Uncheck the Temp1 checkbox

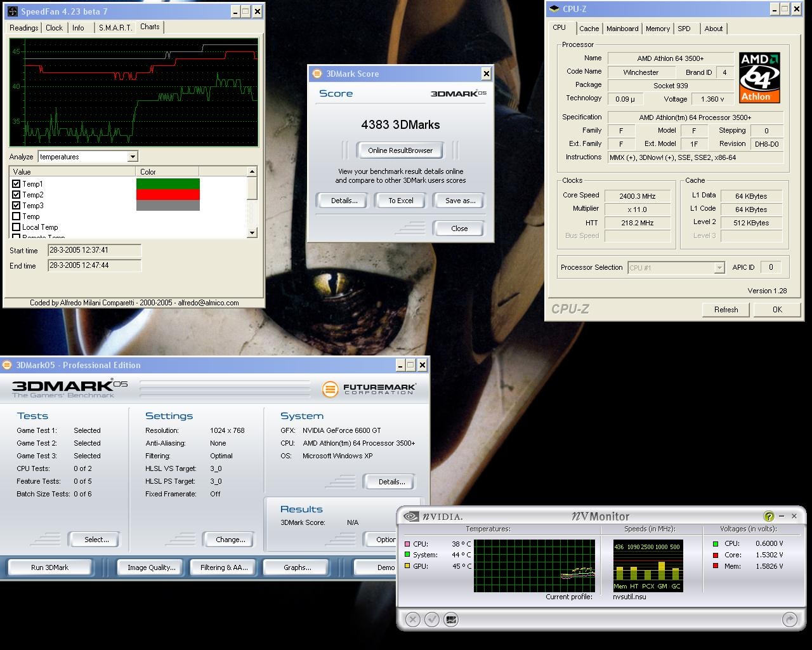(16, 184)
